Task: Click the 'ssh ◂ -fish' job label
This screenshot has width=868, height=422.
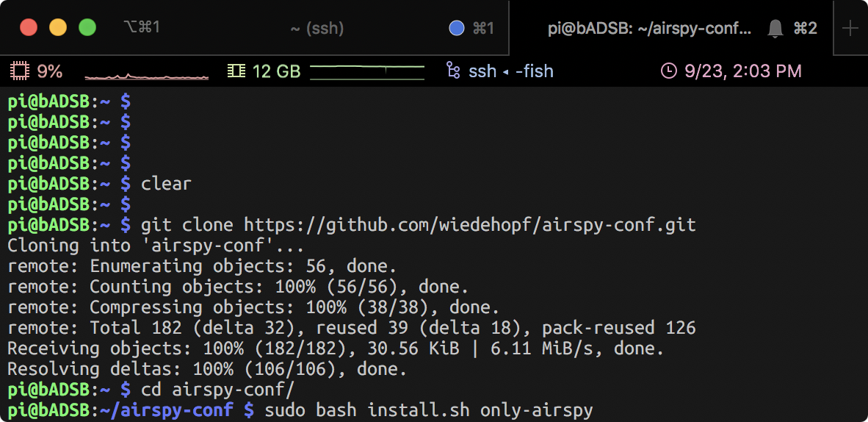Action: point(511,71)
